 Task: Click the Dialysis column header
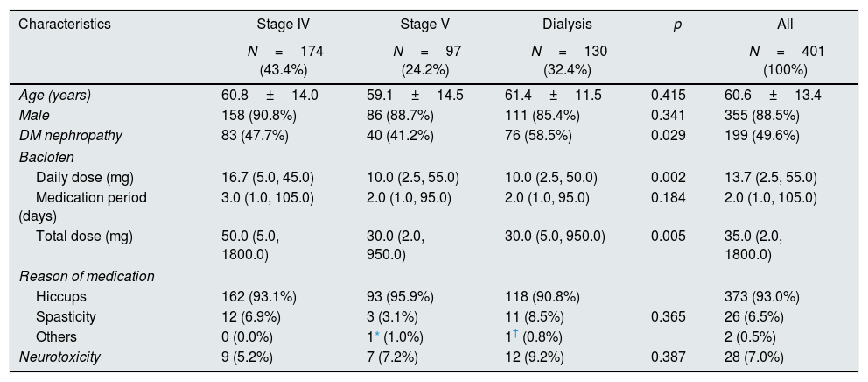pos(567,25)
